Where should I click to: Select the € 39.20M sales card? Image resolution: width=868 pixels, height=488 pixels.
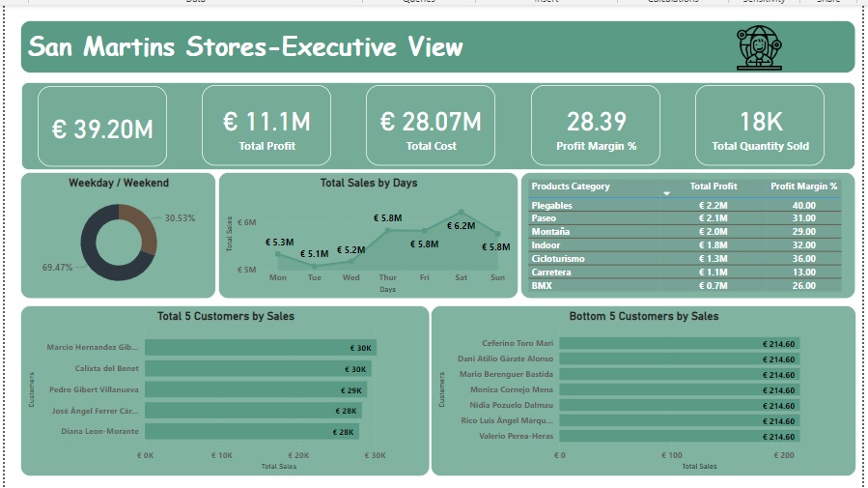[102, 126]
